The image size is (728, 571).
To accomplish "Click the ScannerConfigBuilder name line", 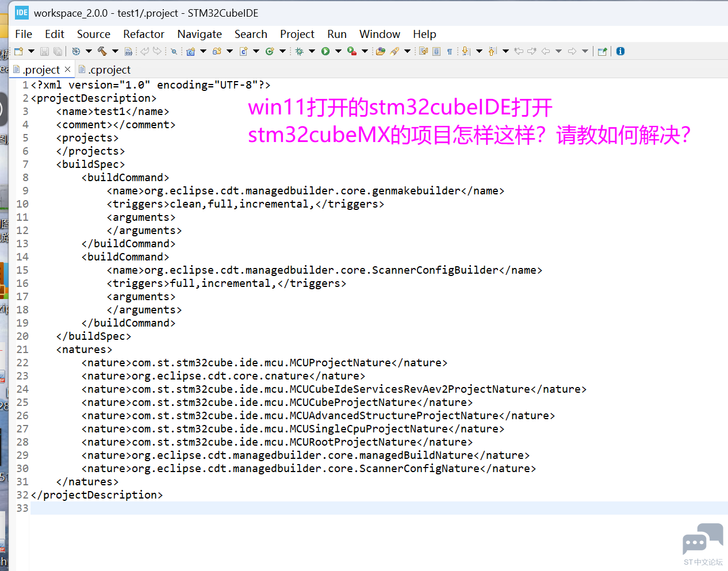I will pos(324,270).
